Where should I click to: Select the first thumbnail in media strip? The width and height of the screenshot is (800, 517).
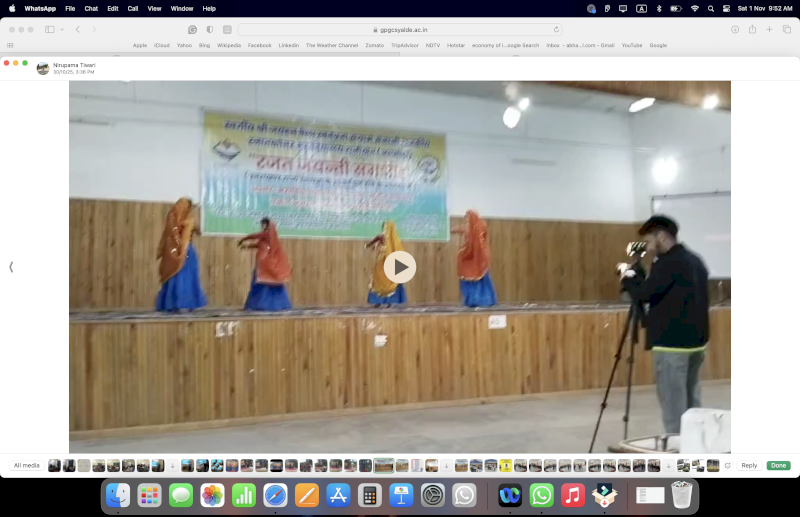click(54, 466)
